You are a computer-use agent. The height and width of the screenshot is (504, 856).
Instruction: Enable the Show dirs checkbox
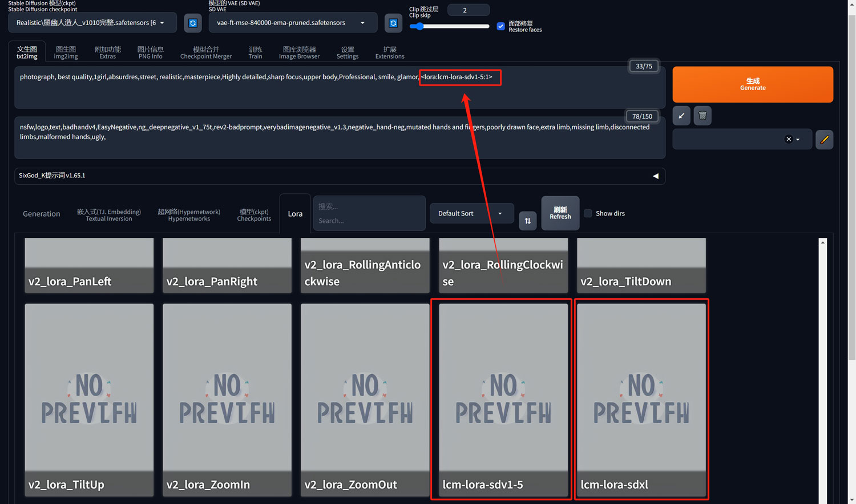[588, 213]
